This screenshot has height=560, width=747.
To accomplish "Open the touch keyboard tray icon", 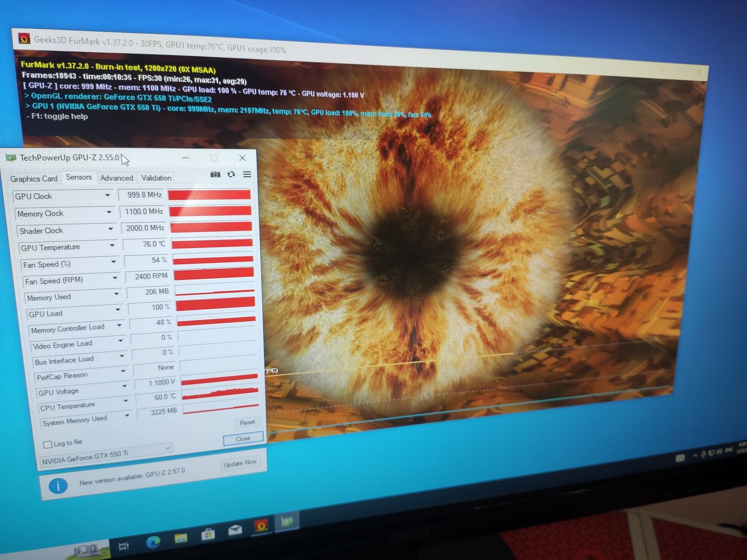I will click(680, 458).
